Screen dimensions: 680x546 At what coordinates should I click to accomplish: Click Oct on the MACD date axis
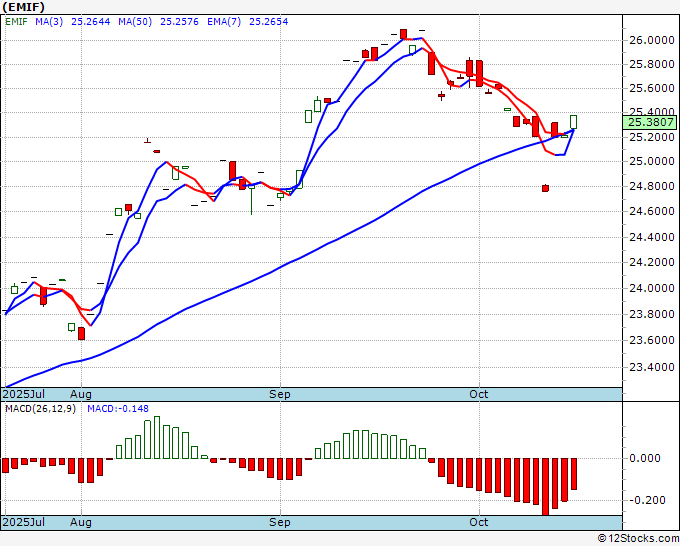pos(479,522)
